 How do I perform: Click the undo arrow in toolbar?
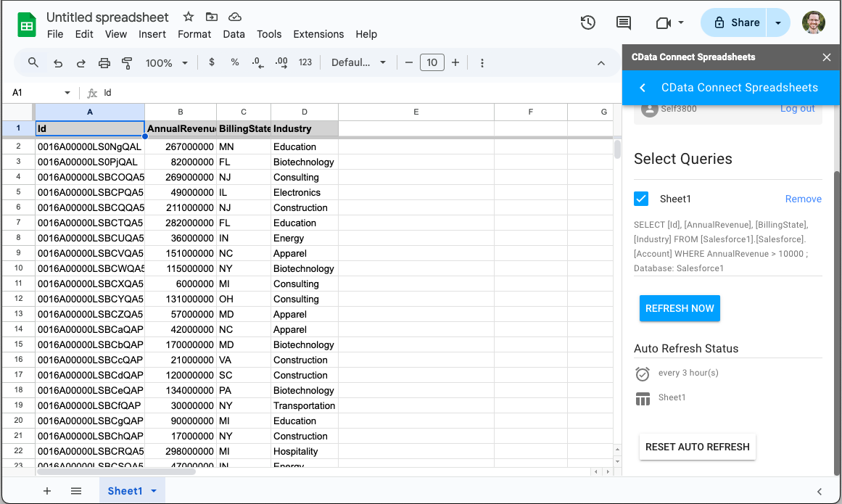click(x=58, y=63)
